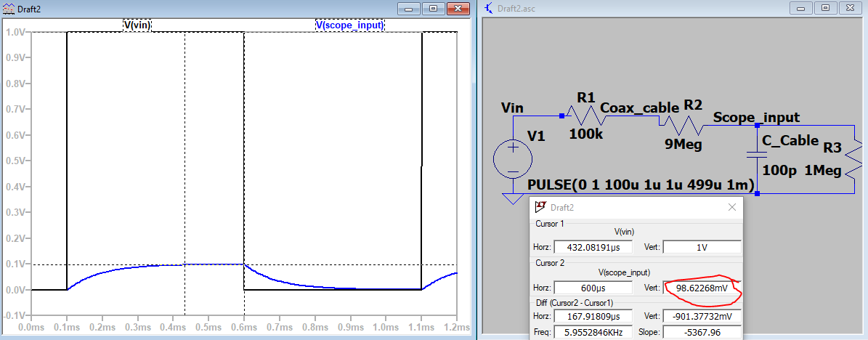Click the V1 voltage source symbol
This screenshot has width=868, height=340.
513,159
